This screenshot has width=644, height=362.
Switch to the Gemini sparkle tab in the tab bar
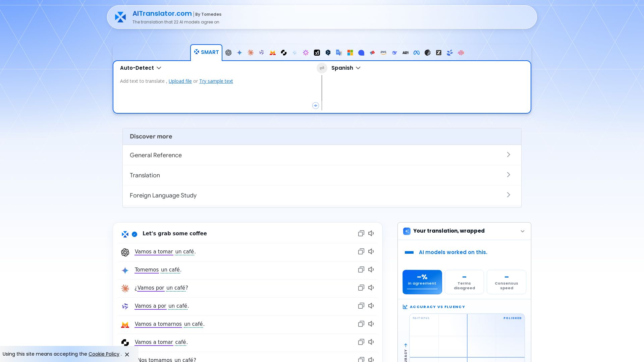coord(239,53)
